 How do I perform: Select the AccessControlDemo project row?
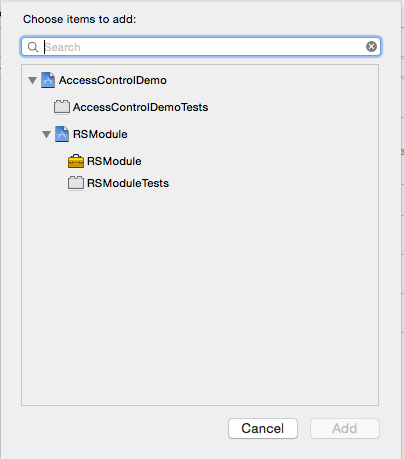click(x=200, y=80)
